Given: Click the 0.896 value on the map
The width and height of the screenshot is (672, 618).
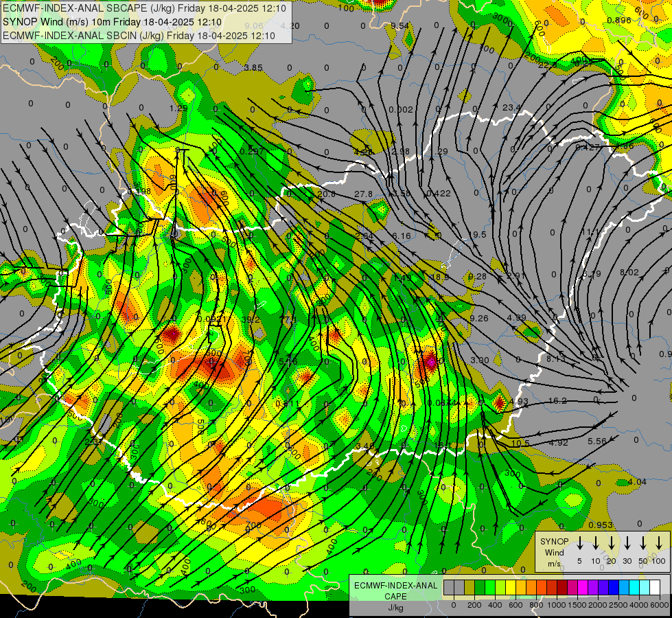Looking at the screenshot, I should pyautogui.click(x=619, y=20).
